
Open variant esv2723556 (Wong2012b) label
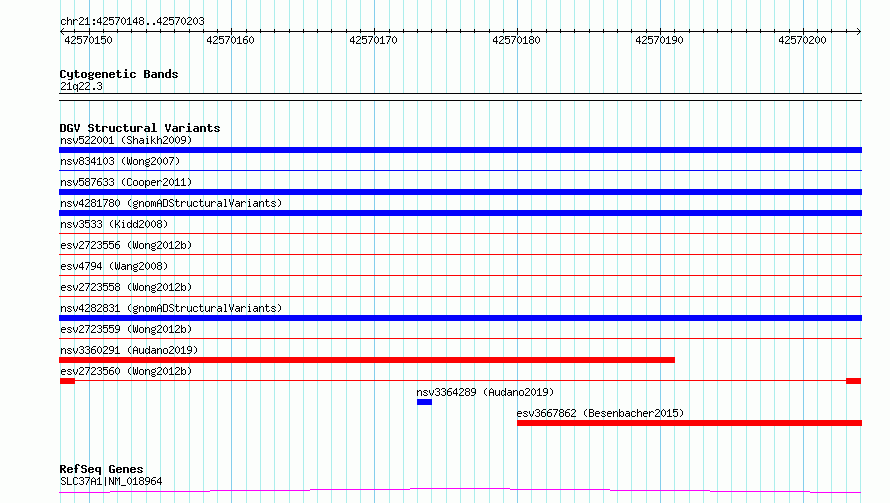point(126,245)
